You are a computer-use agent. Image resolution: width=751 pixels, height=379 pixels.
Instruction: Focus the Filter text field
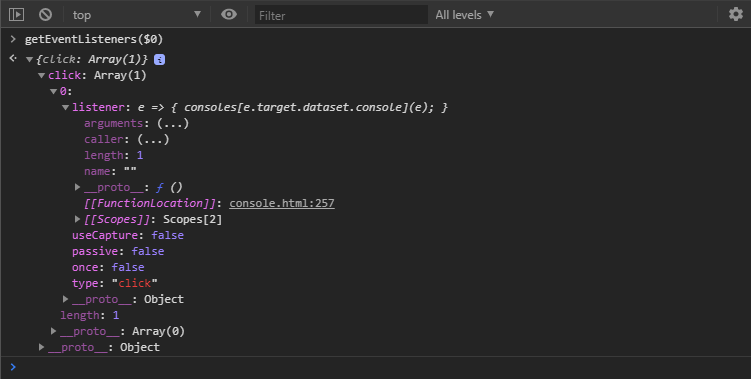click(341, 15)
